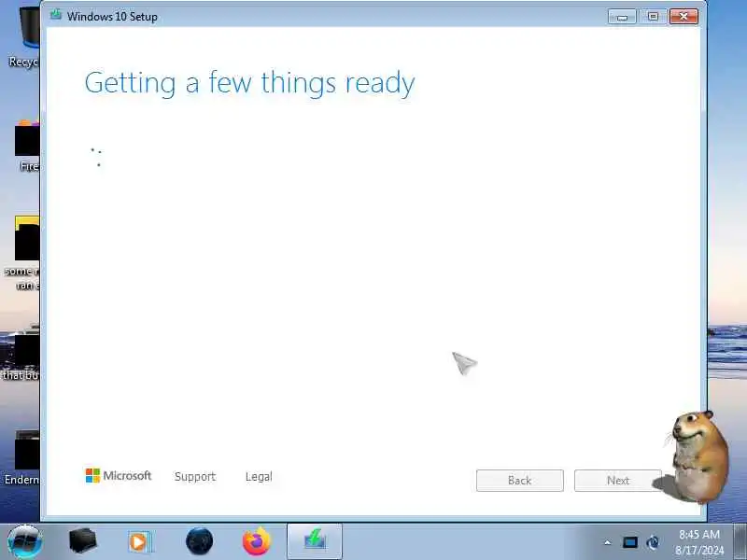This screenshot has width=747, height=560.
Task: Launch Windows Media Player from taskbar
Action: [x=140, y=542]
